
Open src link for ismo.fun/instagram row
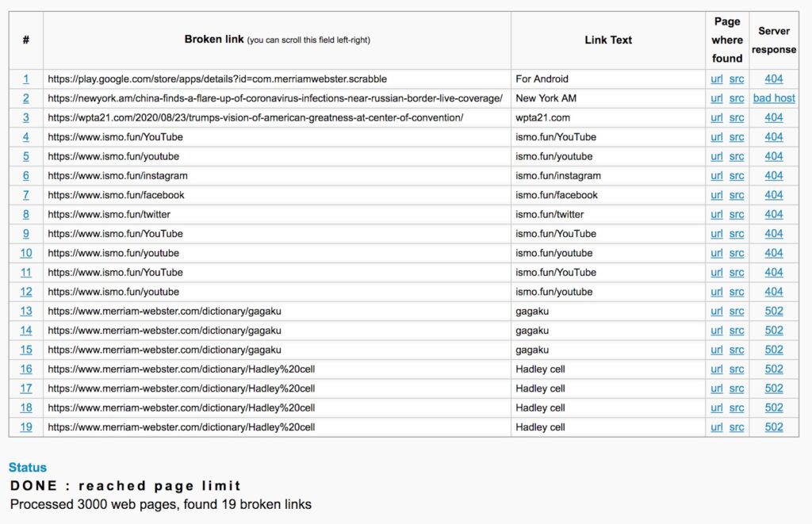tap(737, 175)
